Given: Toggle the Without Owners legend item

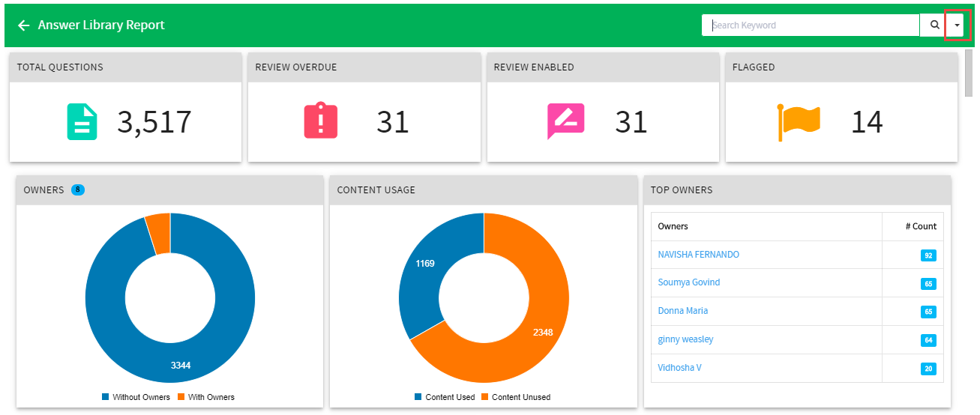Looking at the screenshot, I should click(x=136, y=397).
